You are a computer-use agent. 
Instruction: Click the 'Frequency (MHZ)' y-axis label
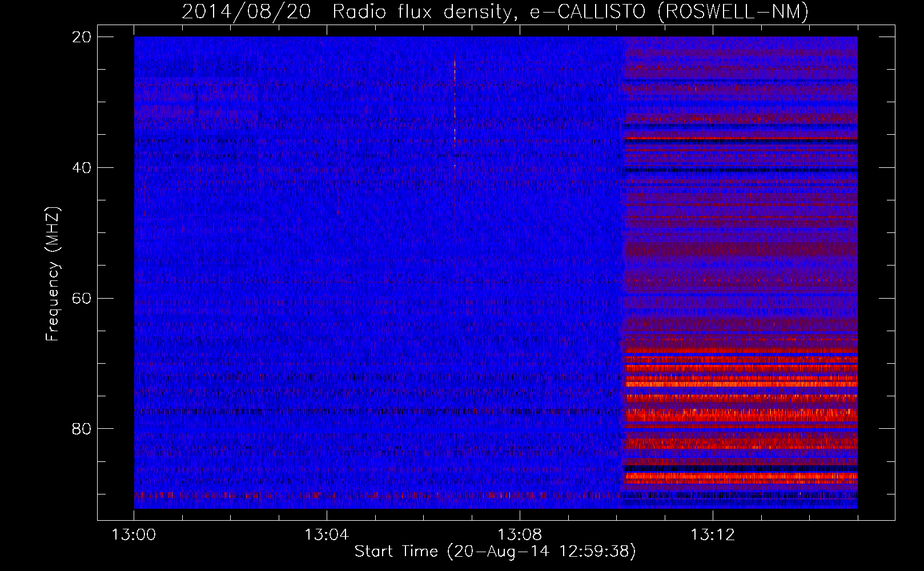pos(53,274)
